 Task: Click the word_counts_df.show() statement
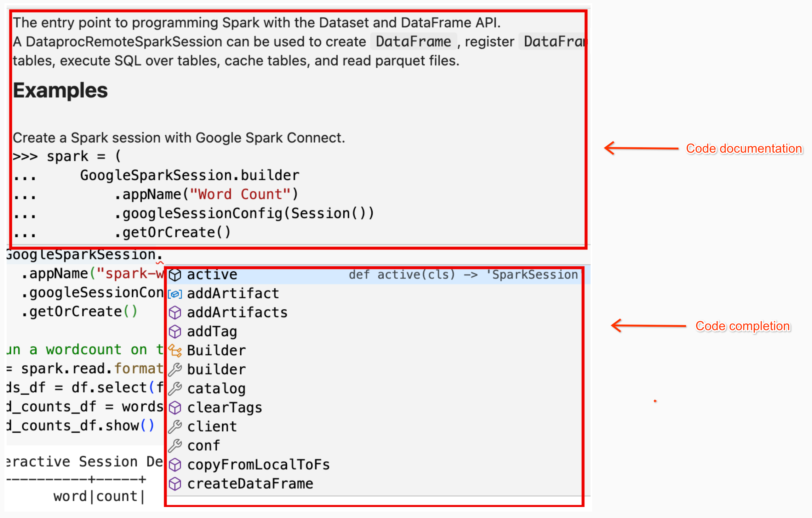tap(79, 425)
